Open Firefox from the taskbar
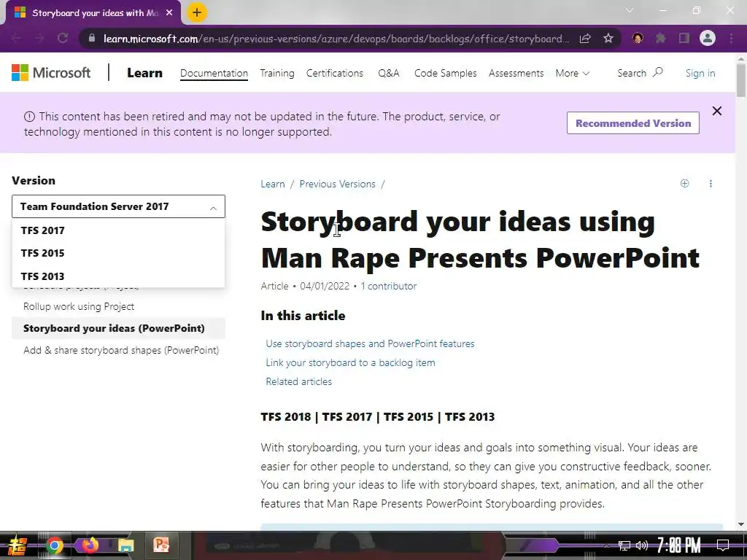This screenshot has height=560, width=747. coord(90,545)
